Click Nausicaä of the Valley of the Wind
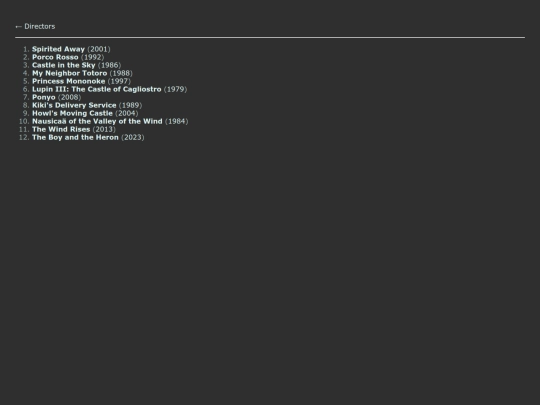Screen dimensions: 540x405 97,121
